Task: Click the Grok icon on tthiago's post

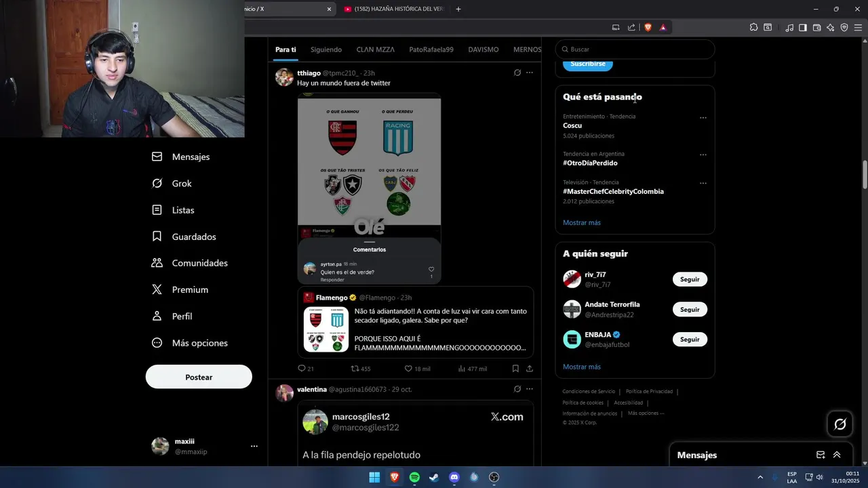Action: coord(517,73)
